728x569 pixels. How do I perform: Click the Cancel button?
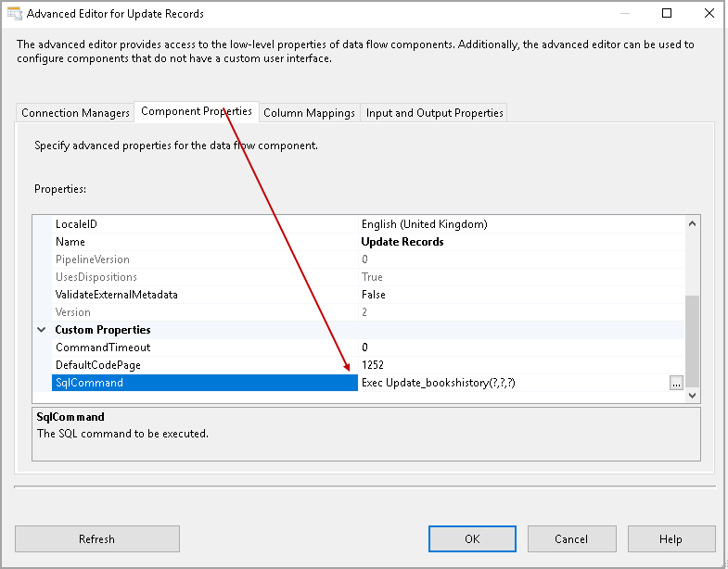pos(571,538)
